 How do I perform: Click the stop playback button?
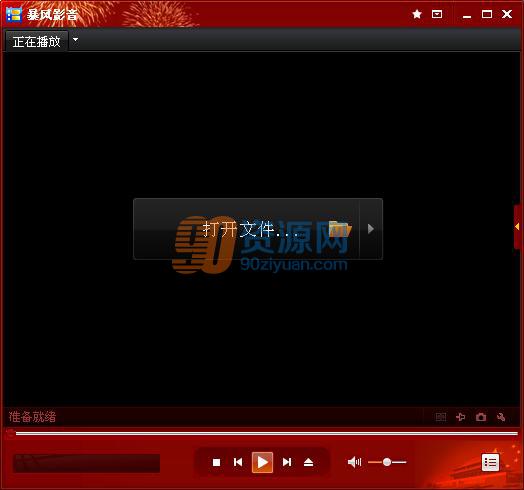(217, 462)
